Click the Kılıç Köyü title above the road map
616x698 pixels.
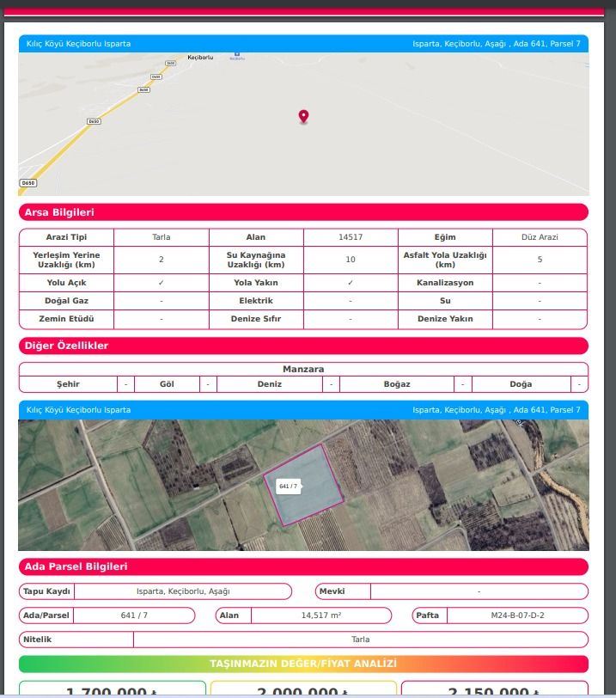(79, 43)
